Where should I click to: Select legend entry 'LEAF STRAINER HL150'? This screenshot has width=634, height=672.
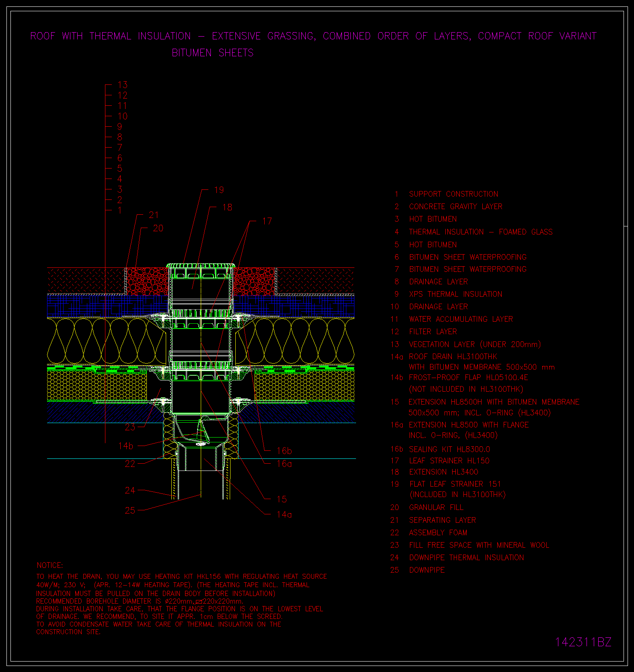449,461
